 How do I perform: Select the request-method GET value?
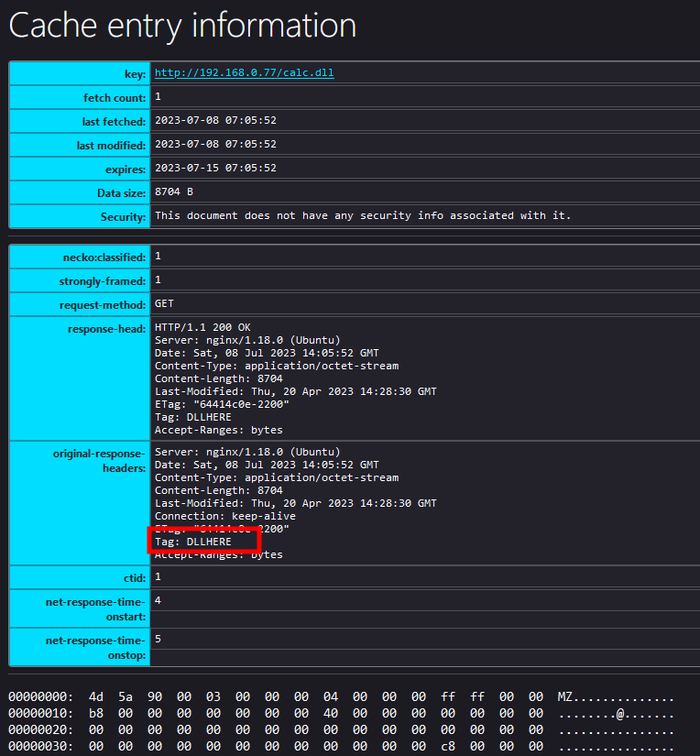tap(164, 303)
